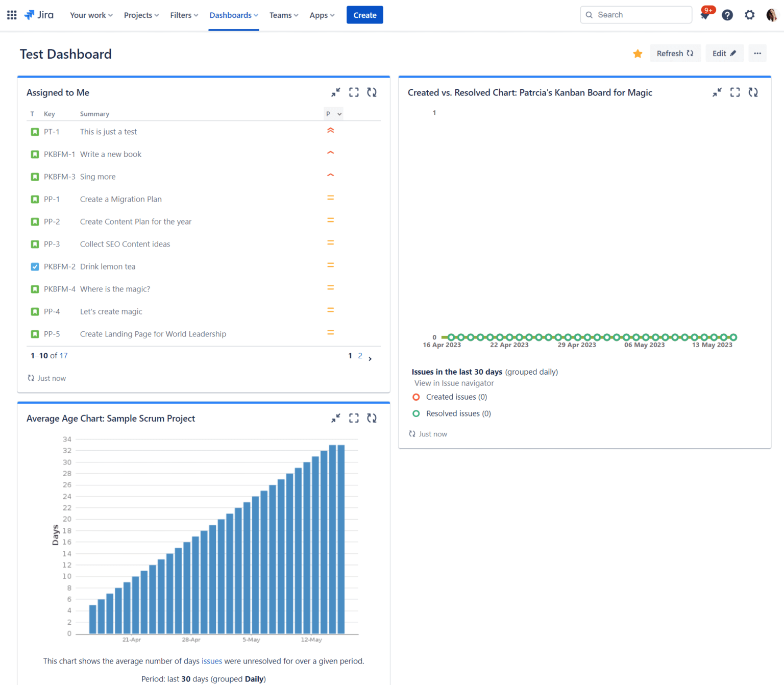The width and height of the screenshot is (784, 685).
Task: Go to page 2 of Assigned to Me
Action: point(360,356)
